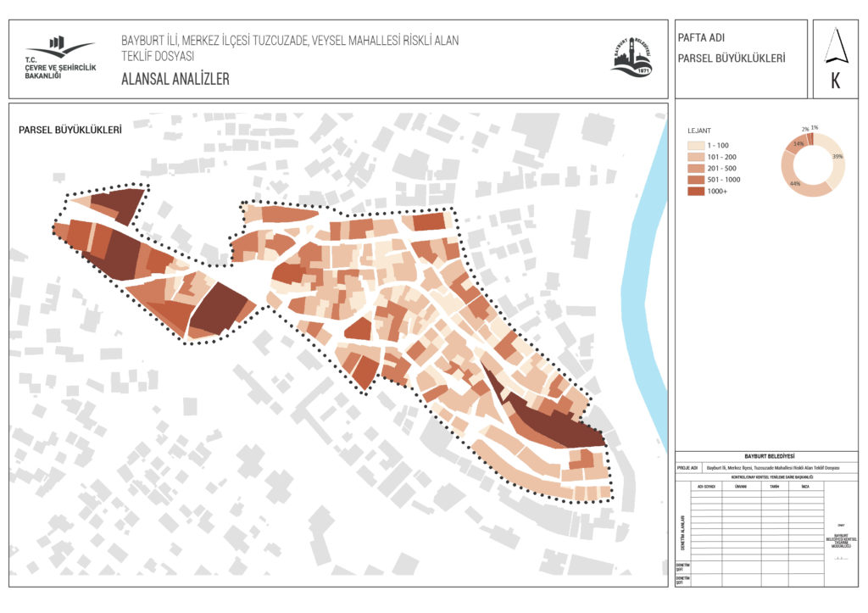868x613 pixels.
Task: Click the letter K under north arrow
Action: [836, 82]
